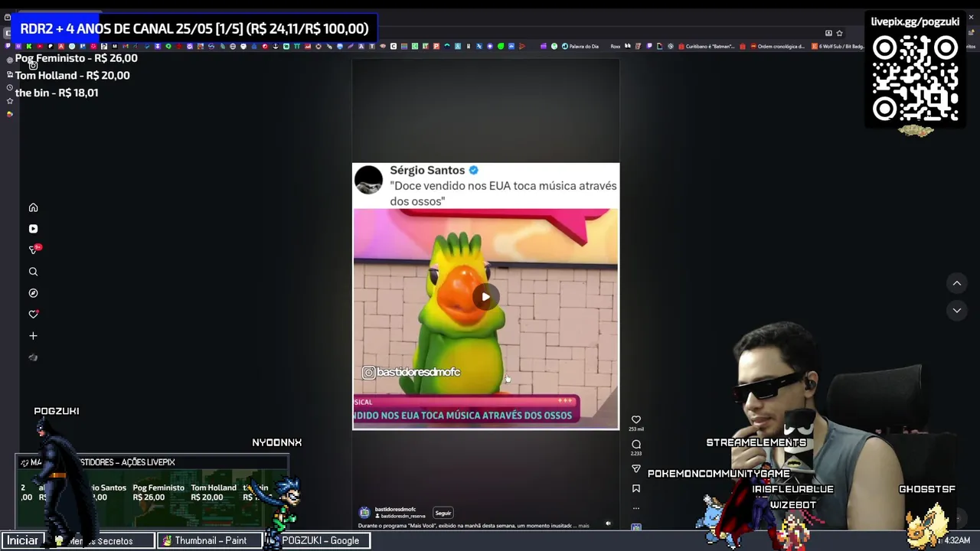Click bookmark star in address bar

click(x=839, y=33)
